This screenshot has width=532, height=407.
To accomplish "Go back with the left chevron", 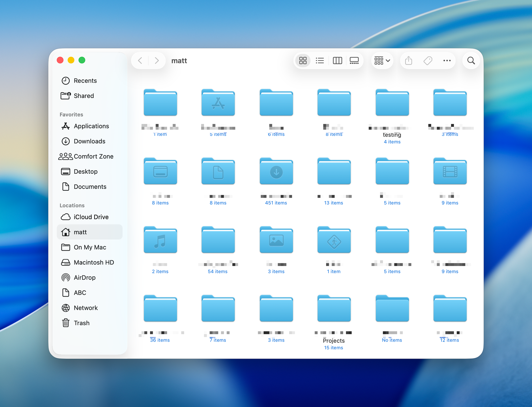I will click(x=140, y=61).
